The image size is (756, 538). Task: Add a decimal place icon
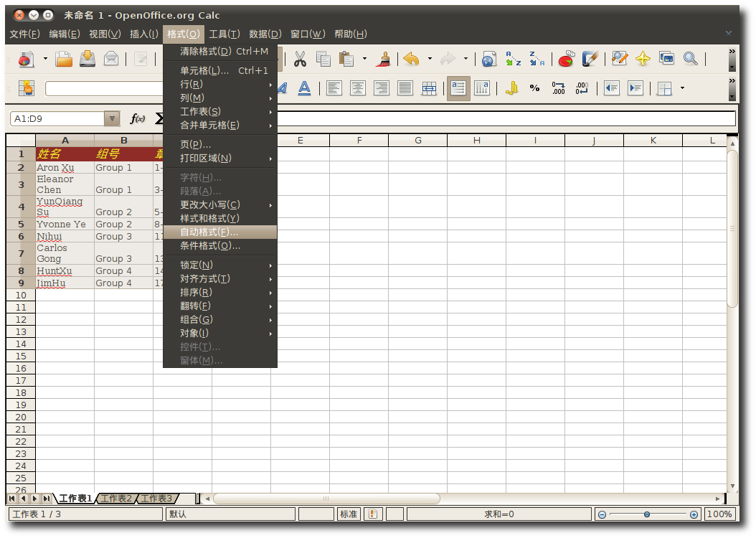pyautogui.click(x=558, y=88)
